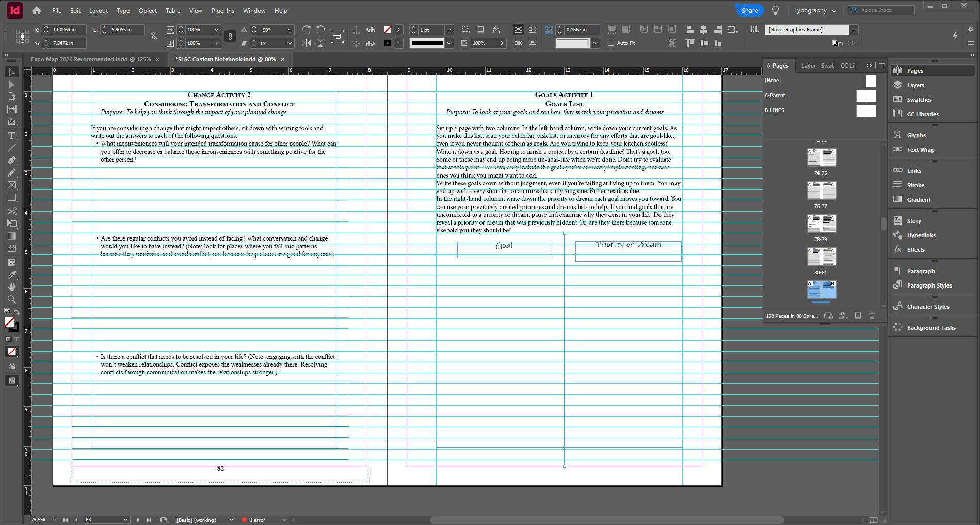
Task: Open the Hyperlinks panel
Action: coord(921,235)
